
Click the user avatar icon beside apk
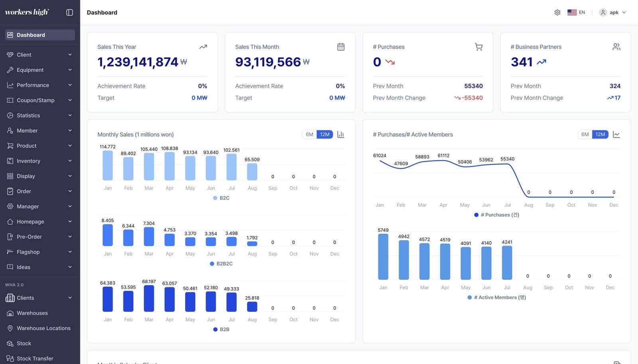coord(603,12)
